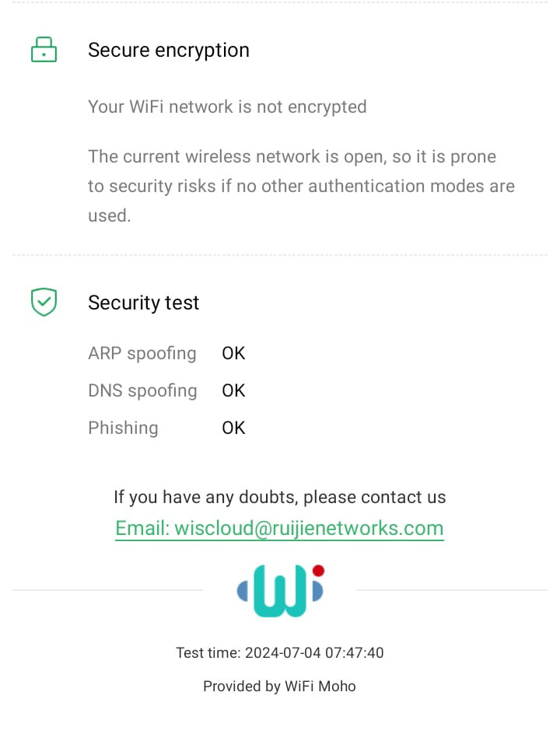Image resolution: width=560 pixels, height=734 pixels.
Task: Tap the word 'Email:' in the contact link
Action: [x=142, y=528]
